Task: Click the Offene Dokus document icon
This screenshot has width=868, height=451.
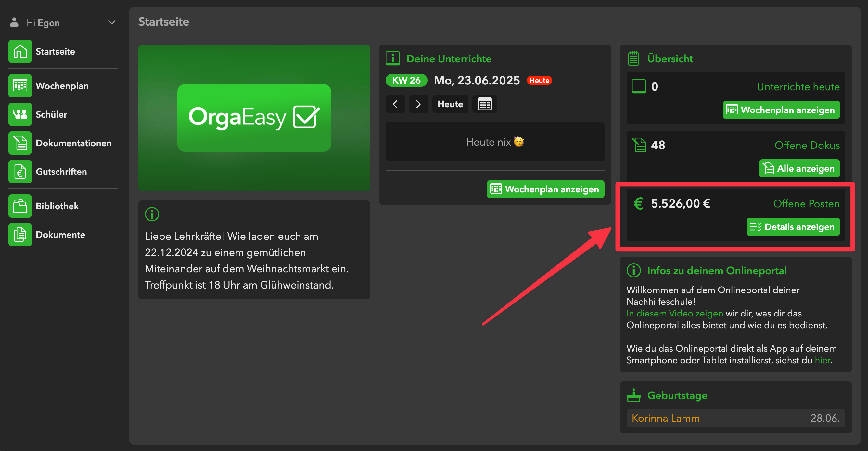Action: click(x=639, y=145)
